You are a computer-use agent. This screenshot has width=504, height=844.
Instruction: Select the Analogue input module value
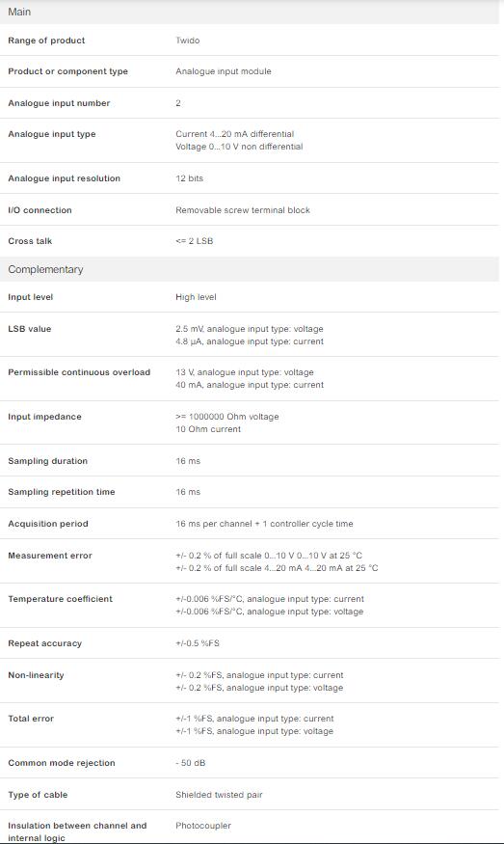tap(224, 71)
